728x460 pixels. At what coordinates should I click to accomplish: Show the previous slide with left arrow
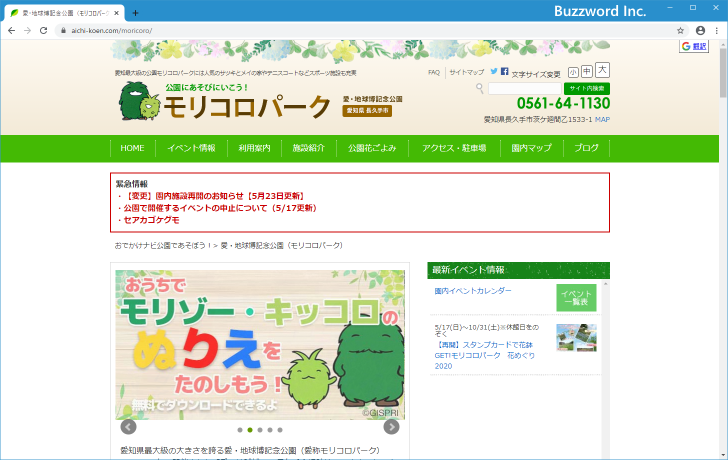coord(129,427)
